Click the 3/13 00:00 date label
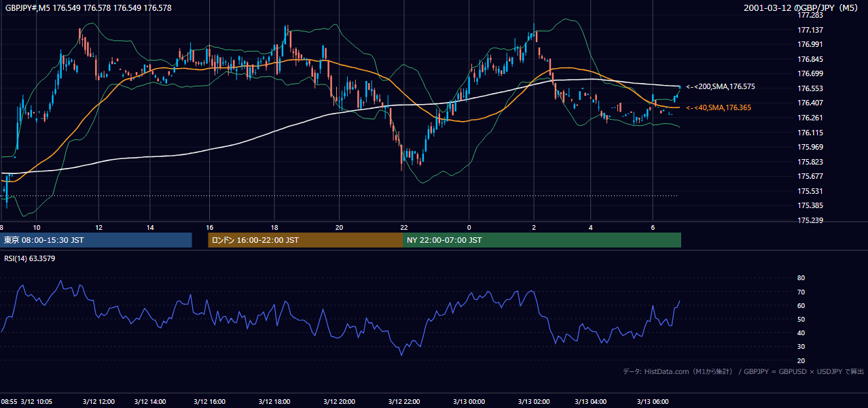Screen dimensions: 868x408 tap(469, 401)
